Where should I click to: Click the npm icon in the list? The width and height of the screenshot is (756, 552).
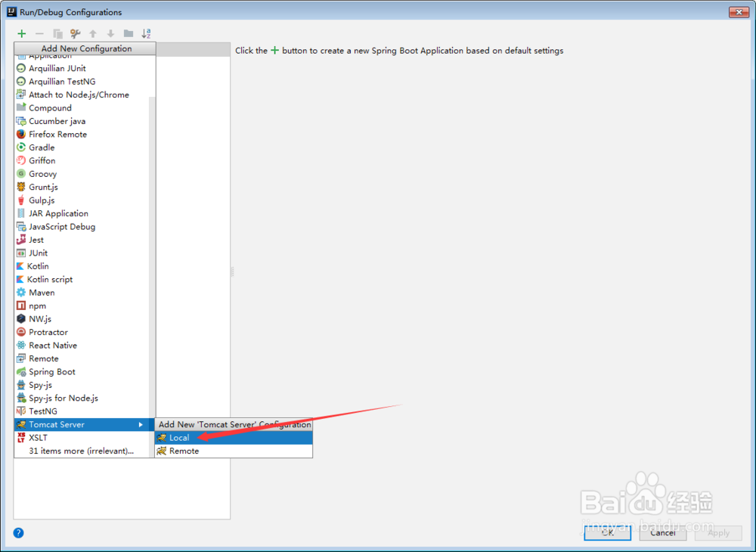click(x=21, y=305)
